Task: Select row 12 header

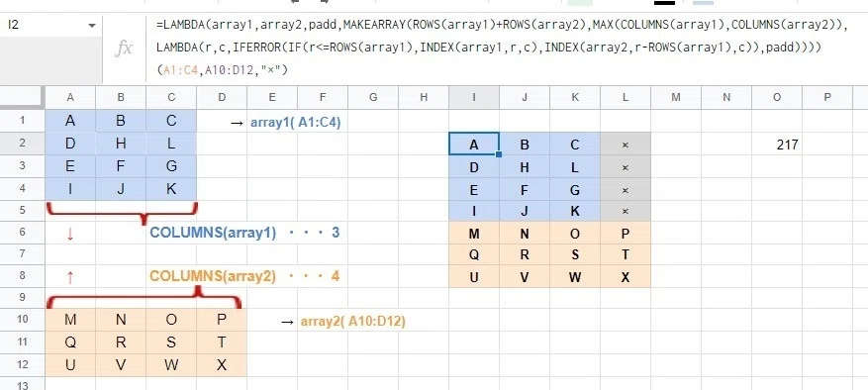Action: [x=22, y=365]
